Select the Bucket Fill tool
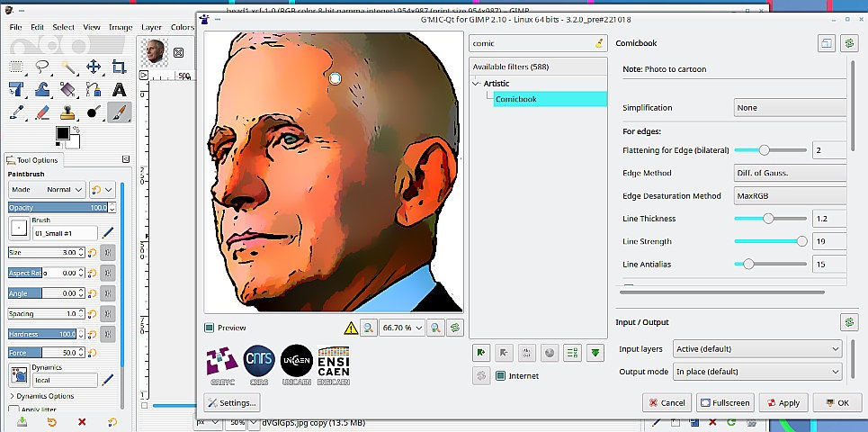Viewport: 868px width, 432px height. click(x=68, y=89)
